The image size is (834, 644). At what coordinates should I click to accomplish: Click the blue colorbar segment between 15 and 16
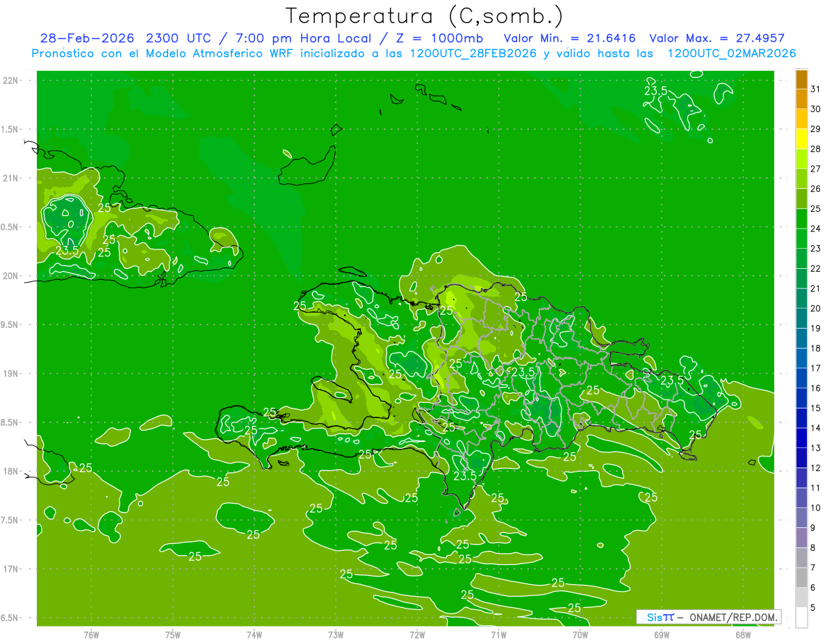pos(801,398)
